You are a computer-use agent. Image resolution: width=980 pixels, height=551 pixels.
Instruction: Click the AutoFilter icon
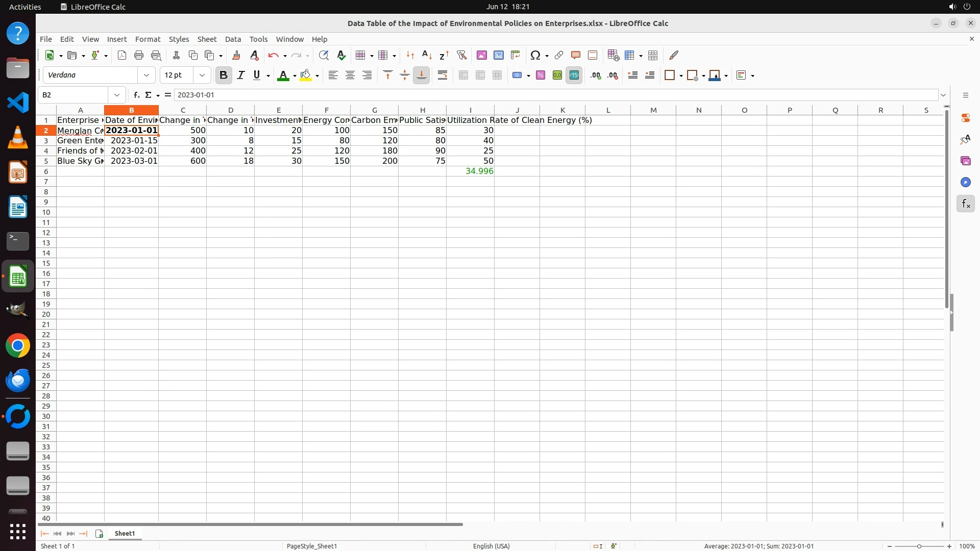pos(461,55)
